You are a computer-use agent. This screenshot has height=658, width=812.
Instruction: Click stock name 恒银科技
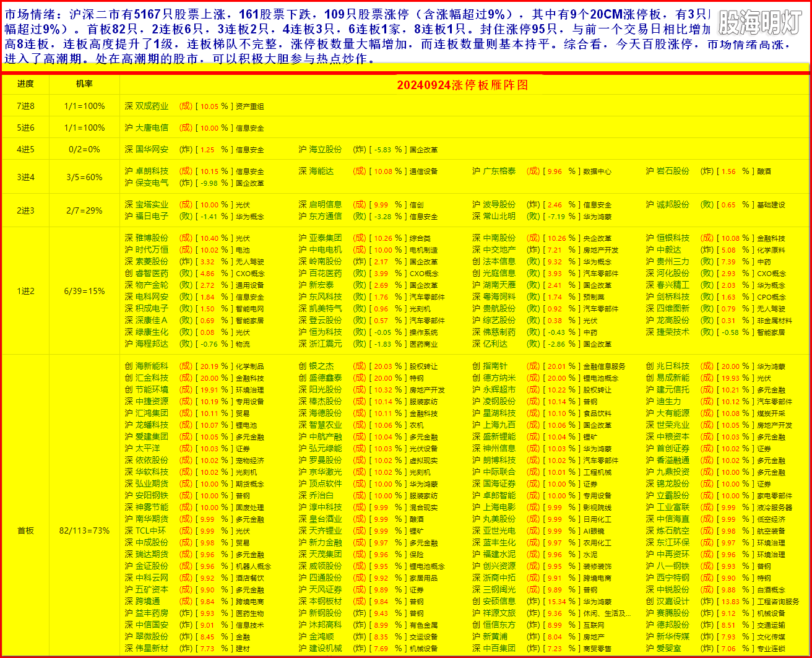pyautogui.click(x=673, y=238)
